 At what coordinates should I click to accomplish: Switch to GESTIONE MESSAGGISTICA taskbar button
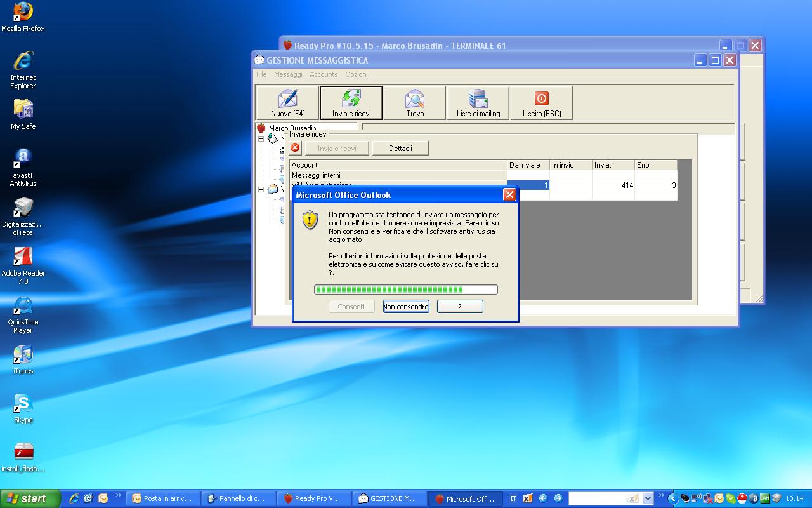[x=390, y=498]
